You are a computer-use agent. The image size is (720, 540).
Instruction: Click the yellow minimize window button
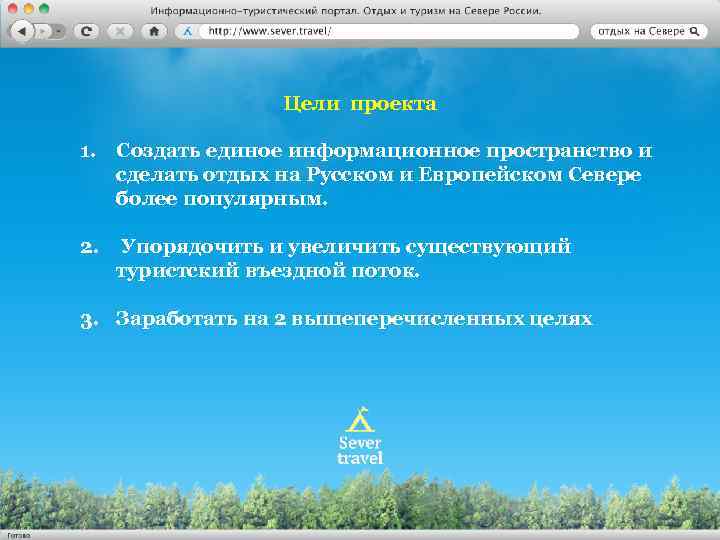click(x=28, y=8)
